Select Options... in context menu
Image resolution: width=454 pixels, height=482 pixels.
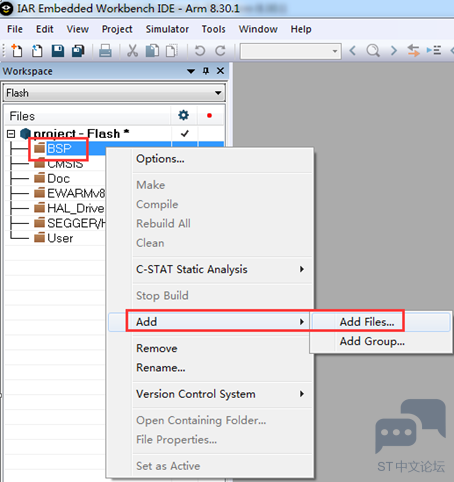coord(210,159)
